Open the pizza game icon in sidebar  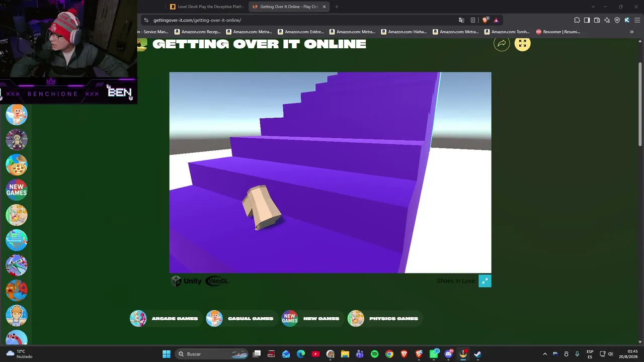[x=17, y=165]
